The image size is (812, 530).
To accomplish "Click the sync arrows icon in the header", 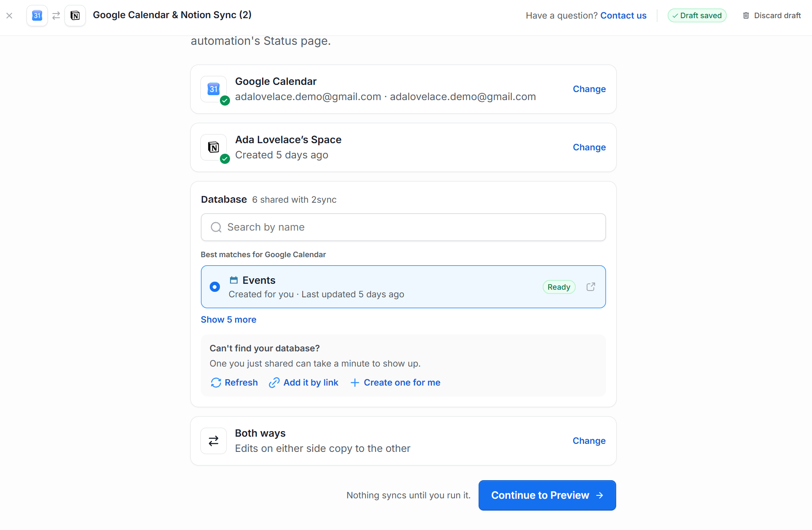I will point(56,16).
